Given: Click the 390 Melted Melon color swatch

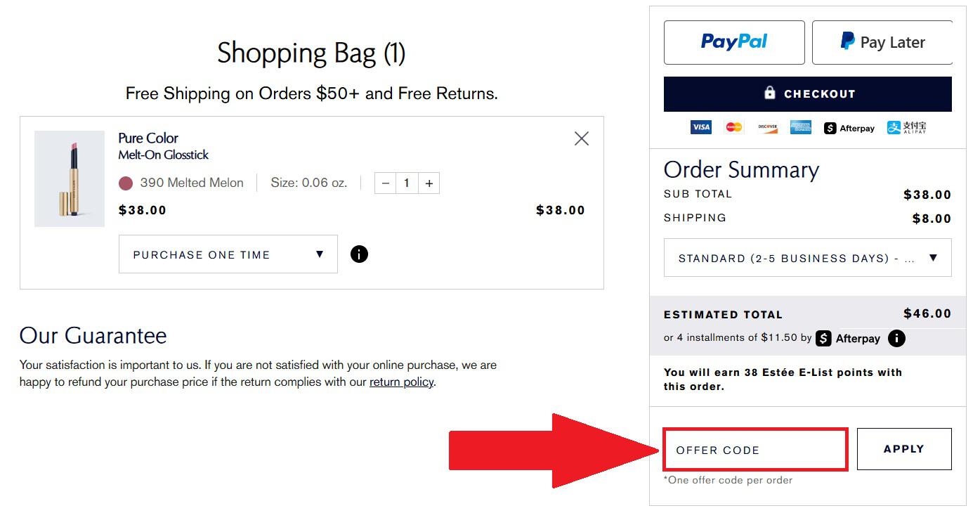Looking at the screenshot, I should 126,183.
